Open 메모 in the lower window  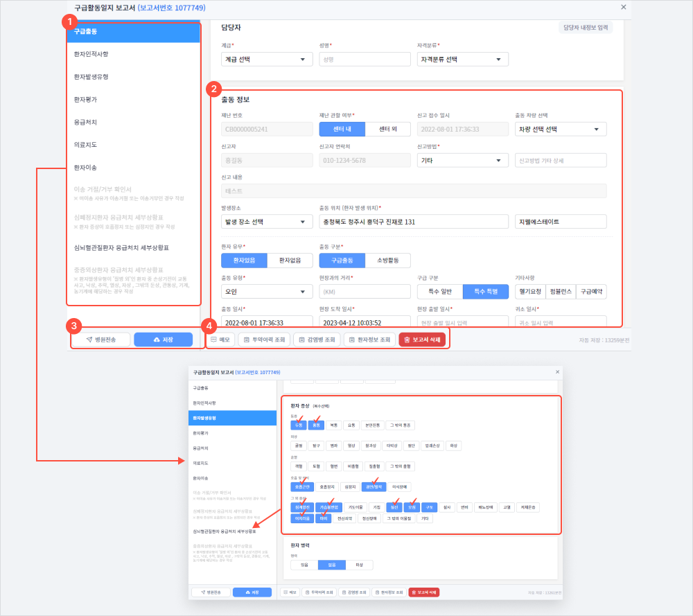290,592
